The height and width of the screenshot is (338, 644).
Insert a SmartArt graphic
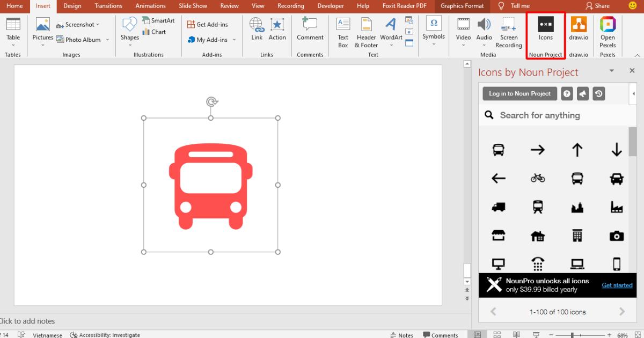click(158, 21)
